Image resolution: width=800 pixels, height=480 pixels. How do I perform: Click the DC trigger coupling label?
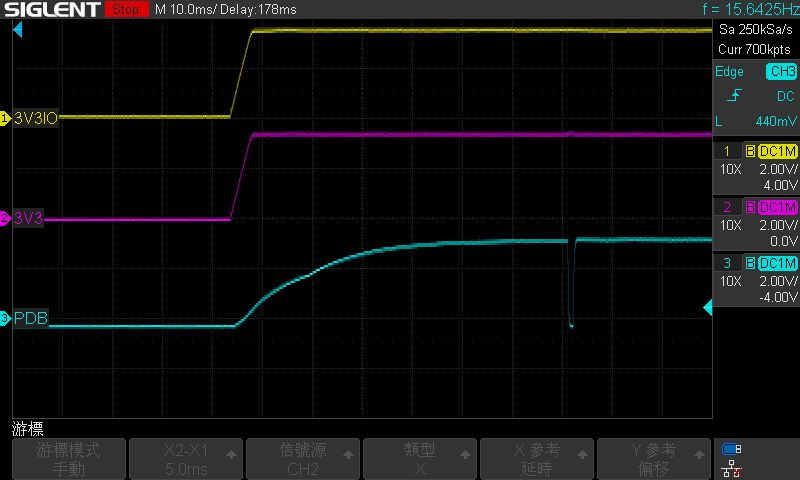tap(786, 96)
